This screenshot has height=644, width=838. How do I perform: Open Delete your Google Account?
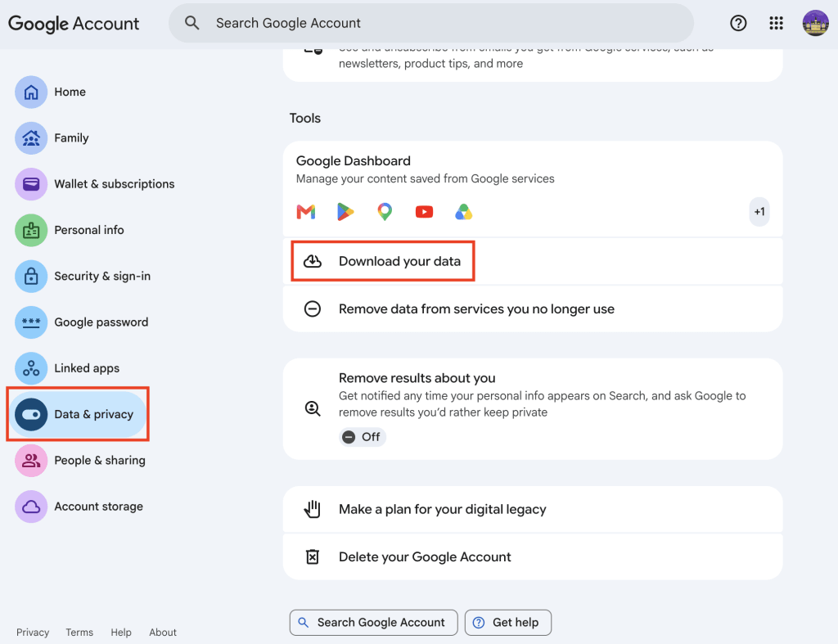click(533, 557)
